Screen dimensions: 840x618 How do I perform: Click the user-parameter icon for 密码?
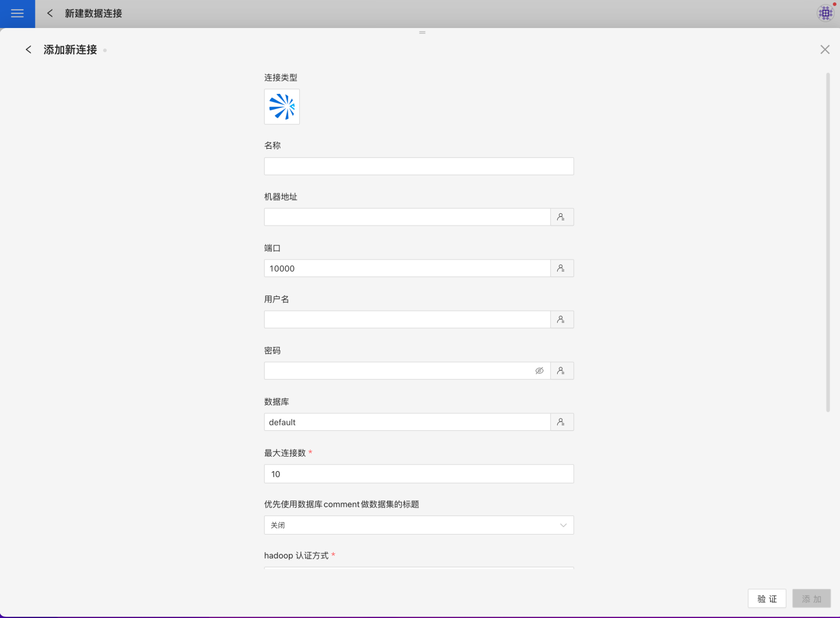tap(561, 371)
